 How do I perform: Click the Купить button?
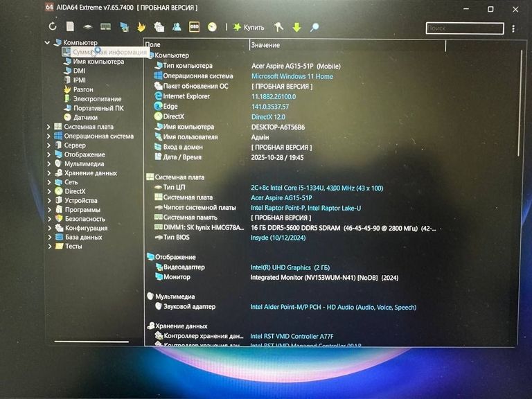click(249, 27)
